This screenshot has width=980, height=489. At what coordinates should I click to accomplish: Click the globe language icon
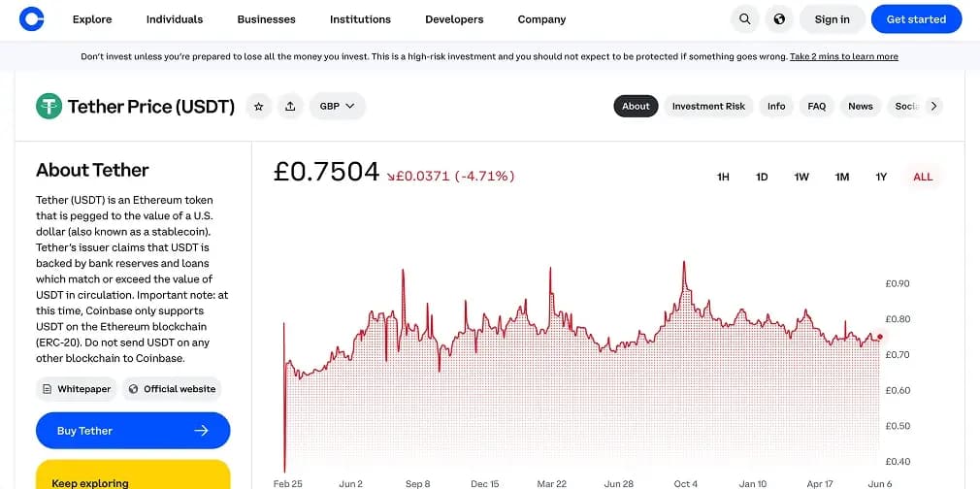779,19
